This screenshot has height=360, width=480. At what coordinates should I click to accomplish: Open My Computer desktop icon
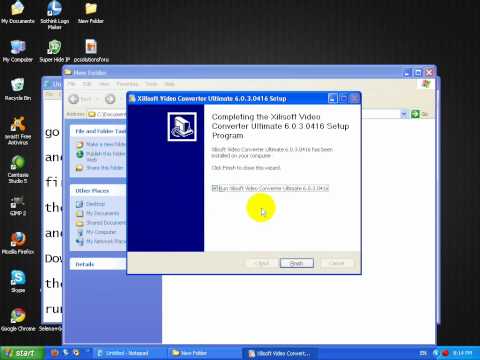click(x=18, y=52)
